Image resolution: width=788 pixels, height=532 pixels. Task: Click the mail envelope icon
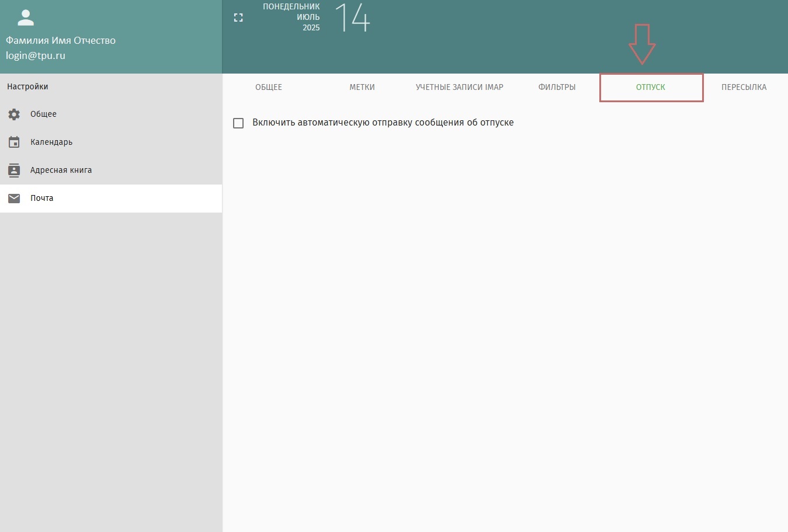14,199
